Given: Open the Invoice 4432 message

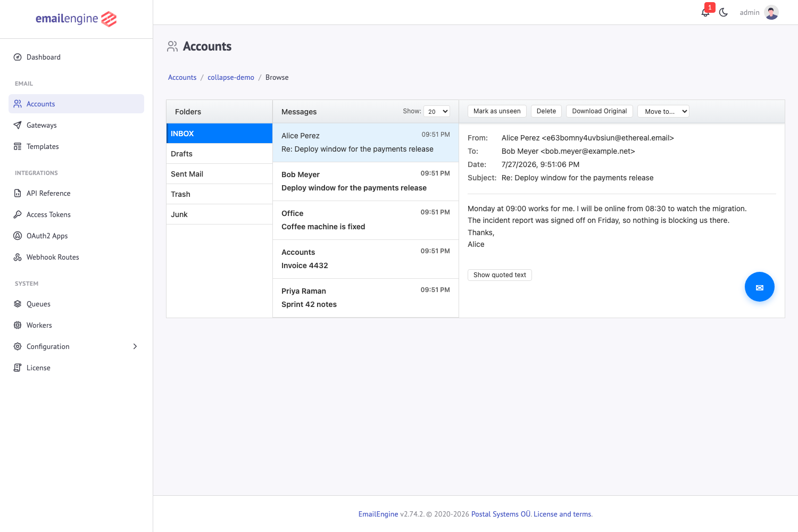Looking at the screenshot, I should tap(365, 259).
